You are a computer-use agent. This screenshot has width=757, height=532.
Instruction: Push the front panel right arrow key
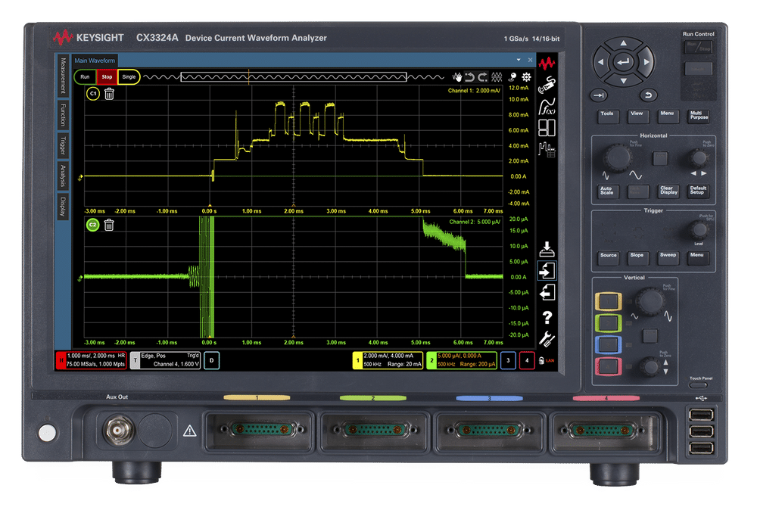(x=646, y=62)
